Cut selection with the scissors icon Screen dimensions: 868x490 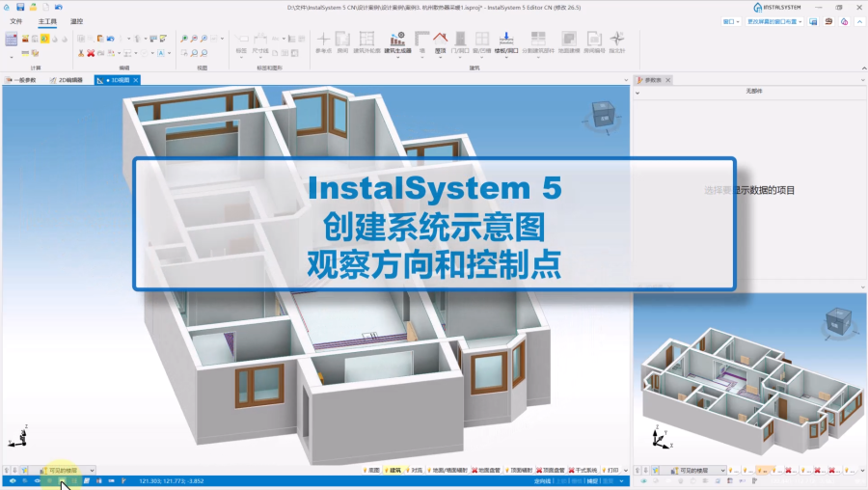[x=81, y=53]
